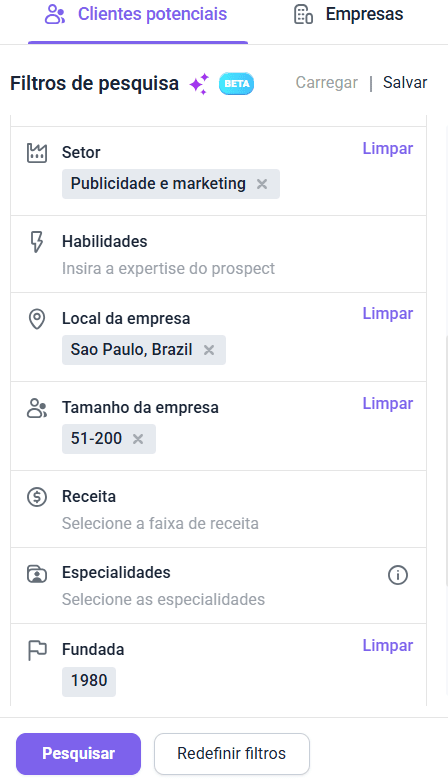
Task: Remove the Sao Paulo, Brazil tag
Action: coord(209,350)
